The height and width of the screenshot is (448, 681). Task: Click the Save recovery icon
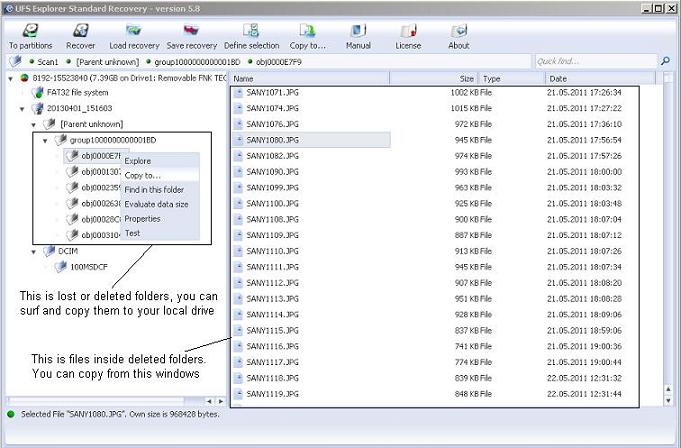pyautogui.click(x=192, y=31)
